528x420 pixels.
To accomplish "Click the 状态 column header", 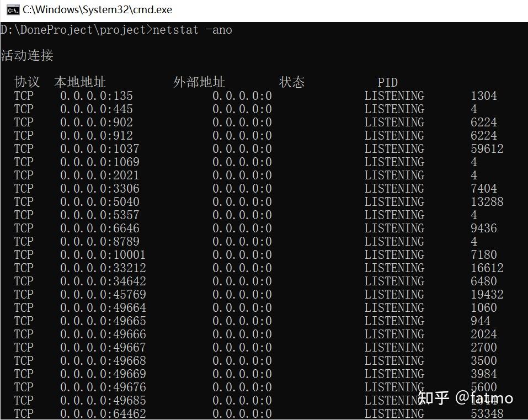I will (292, 82).
